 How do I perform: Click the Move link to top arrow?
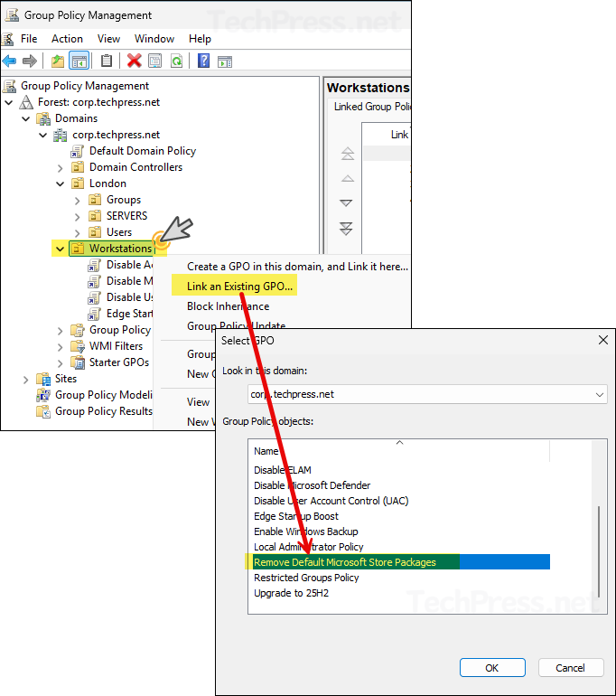point(347,154)
